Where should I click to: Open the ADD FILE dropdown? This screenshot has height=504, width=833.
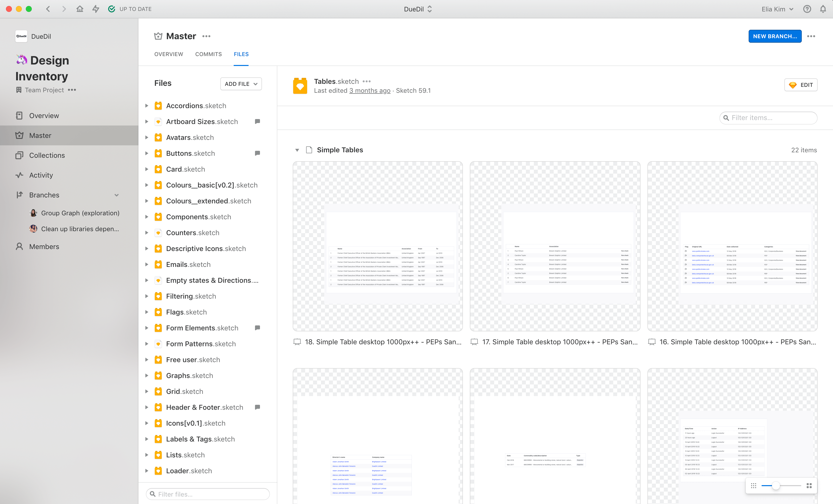pyautogui.click(x=241, y=84)
